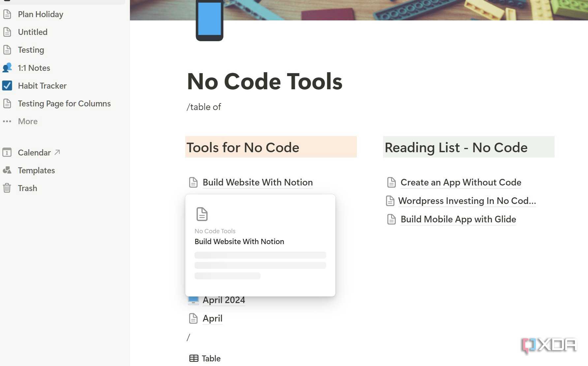This screenshot has height=366, width=588.
Task: Click the 1:1 Notes people icon
Action: click(x=7, y=68)
